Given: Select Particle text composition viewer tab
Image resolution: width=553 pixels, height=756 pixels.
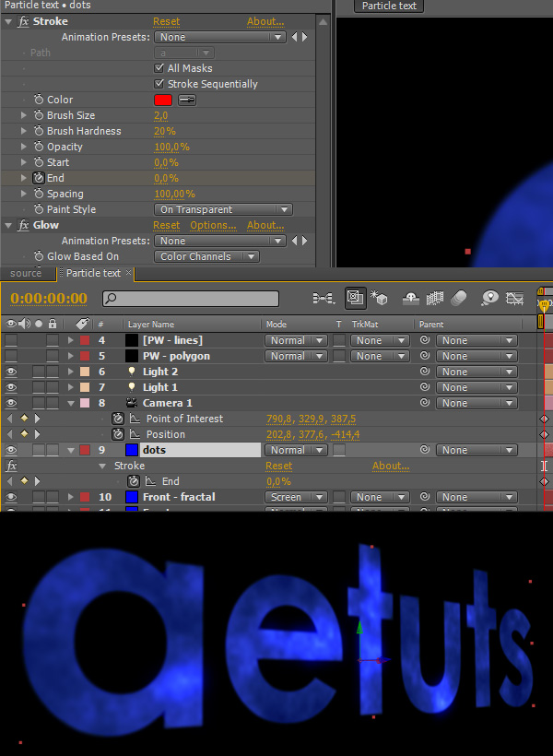Looking at the screenshot, I should [x=389, y=6].
